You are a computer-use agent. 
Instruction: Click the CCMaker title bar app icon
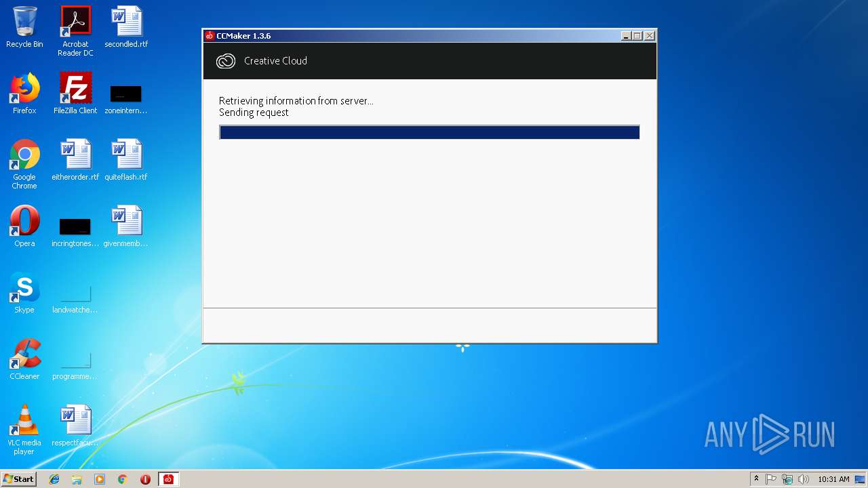click(x=210, y=36)
